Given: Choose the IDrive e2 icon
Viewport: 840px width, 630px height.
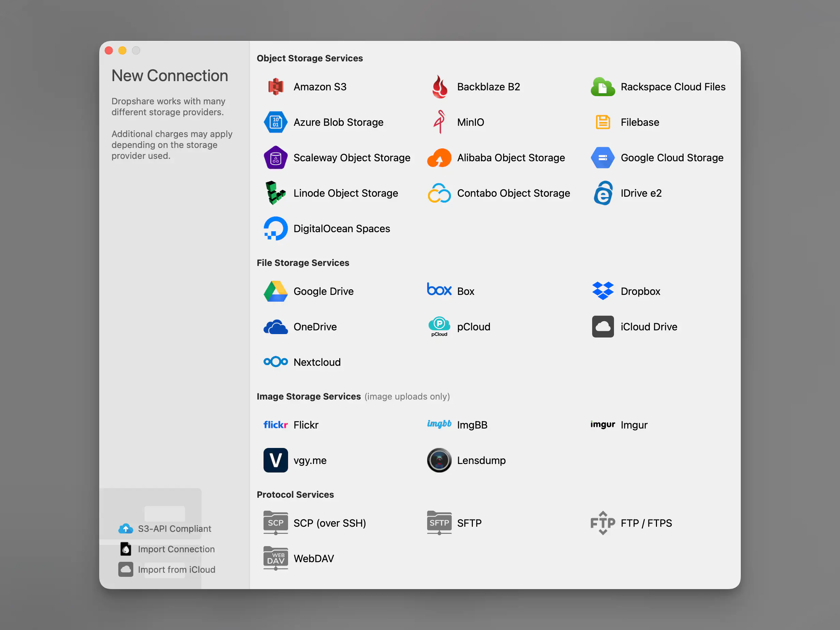Looking at the screenshot, I should click(603, 193).
